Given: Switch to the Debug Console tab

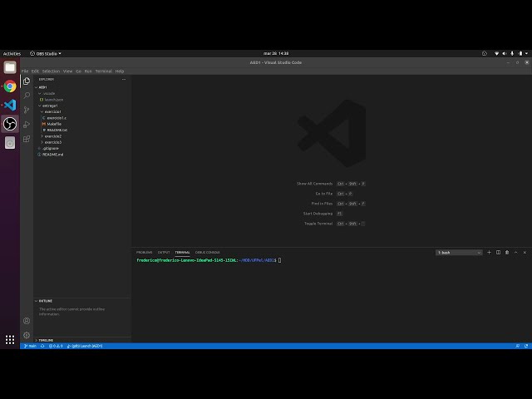Looking at the screenshot, I should pyautogui.click(x=207, y=253).
